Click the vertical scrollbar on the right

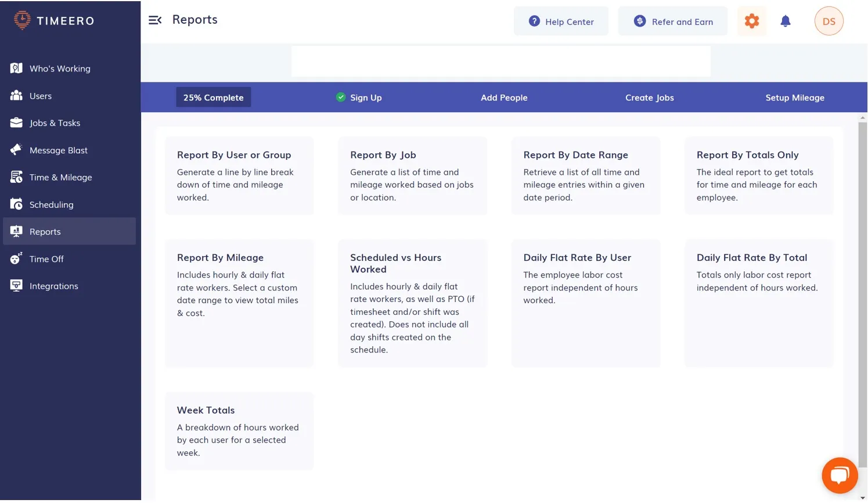862,290
